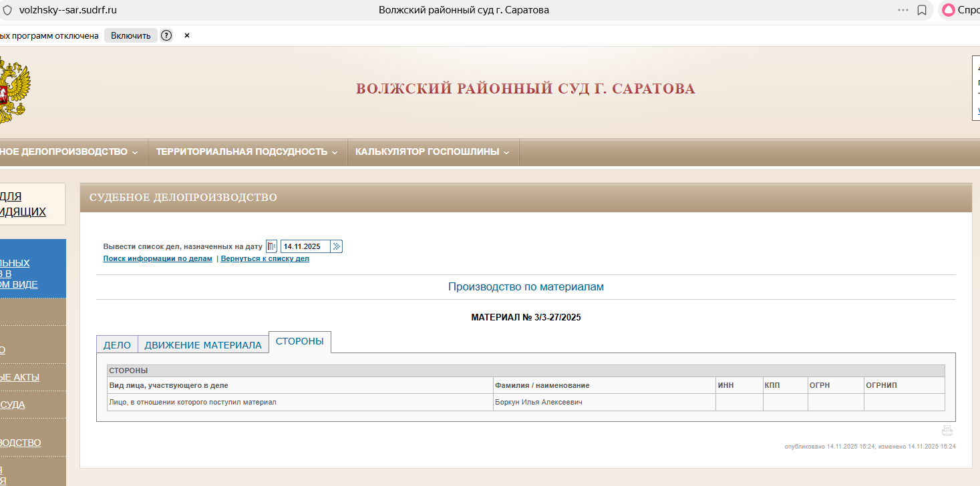Follow the Вернуться к списку дел link
This screenshot has width=980, height=486.
pyautogui.click(x=265, y=259)
